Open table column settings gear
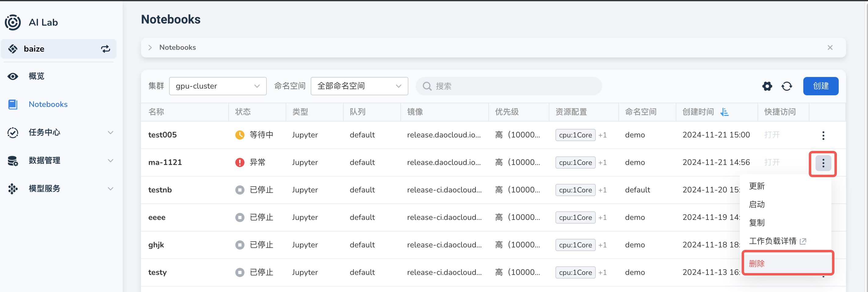This screenshot has height=292, width=868. point(767,86)
